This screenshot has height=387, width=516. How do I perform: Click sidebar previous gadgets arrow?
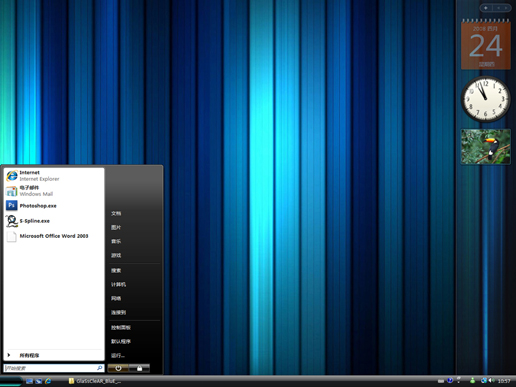[x=498, y=8]
